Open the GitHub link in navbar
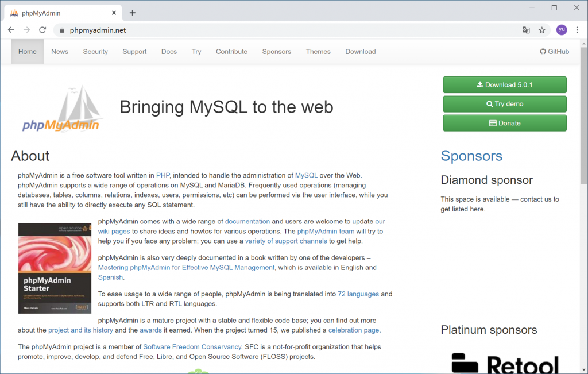This screenshot has height=374, width=588. click(x=555, y=52)
